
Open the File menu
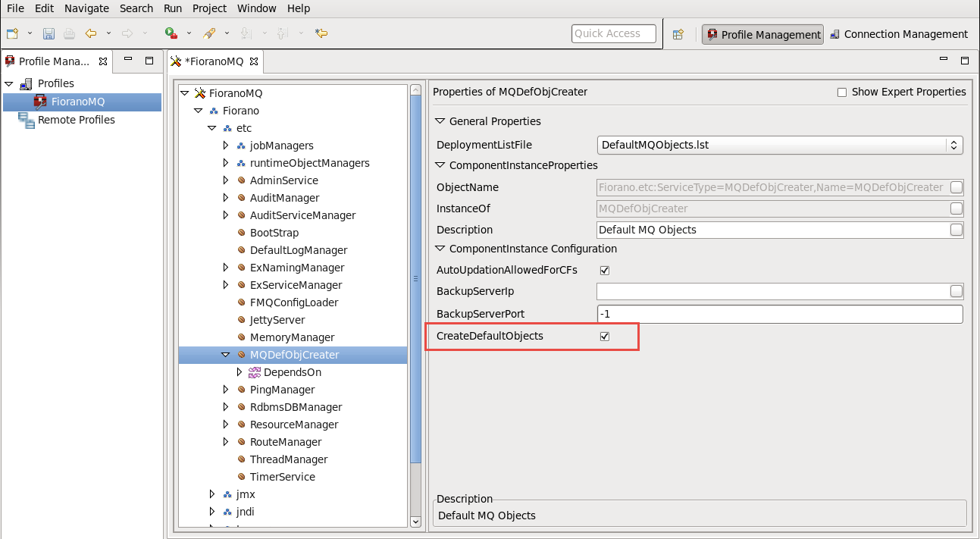pyautogui.click(x=15, y=8)
